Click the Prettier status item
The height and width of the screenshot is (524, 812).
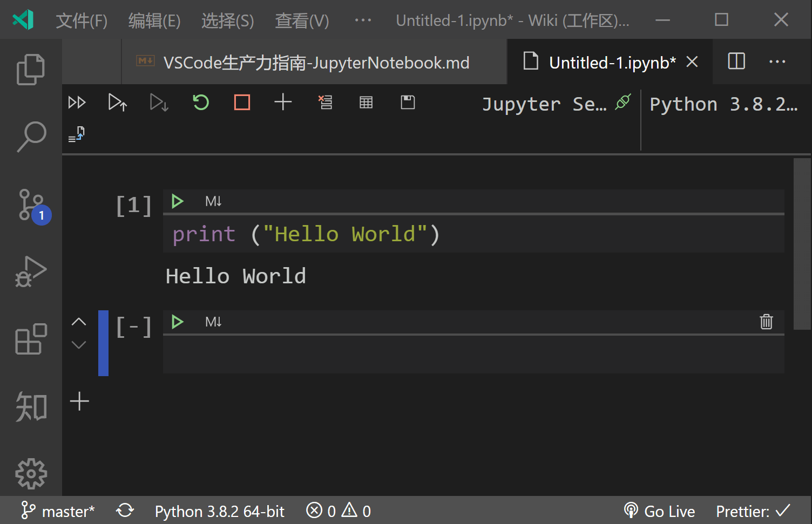[753, 511]
